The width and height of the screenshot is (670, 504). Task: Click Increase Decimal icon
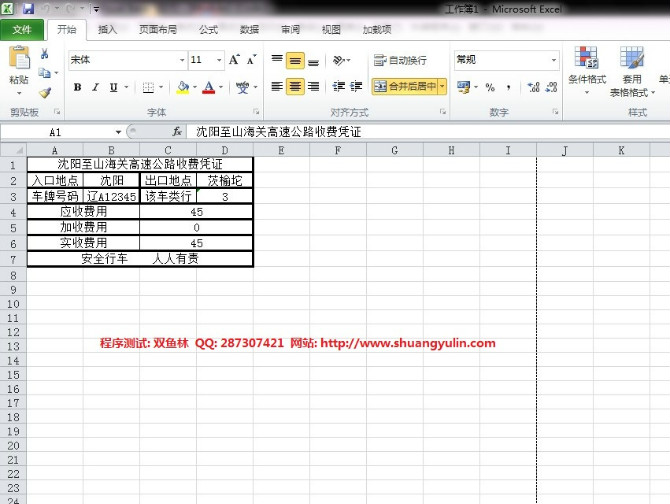click(533, 87)
